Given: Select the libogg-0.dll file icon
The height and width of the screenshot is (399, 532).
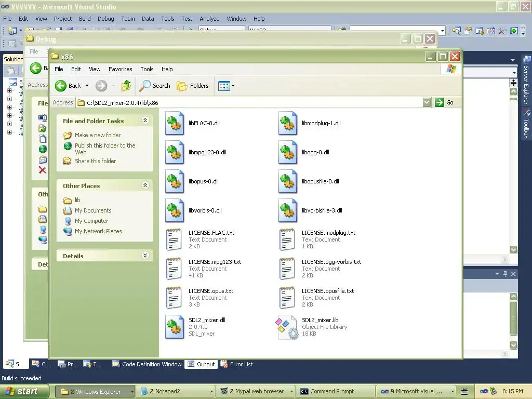Looking at the screenshot, I should (x=288, y=153).
